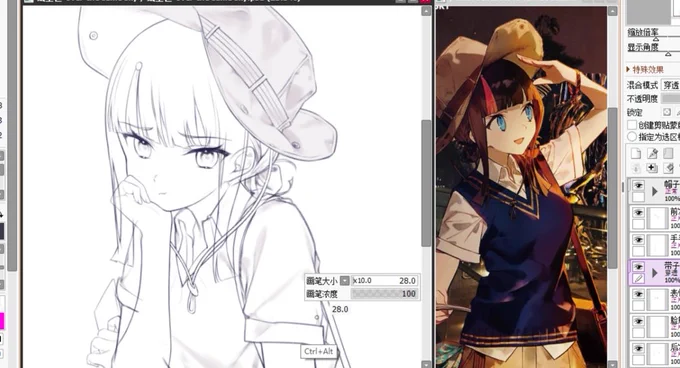Click the reference photo of girl saluting
The width and height of the screenshot is (680, 368).
521,187
